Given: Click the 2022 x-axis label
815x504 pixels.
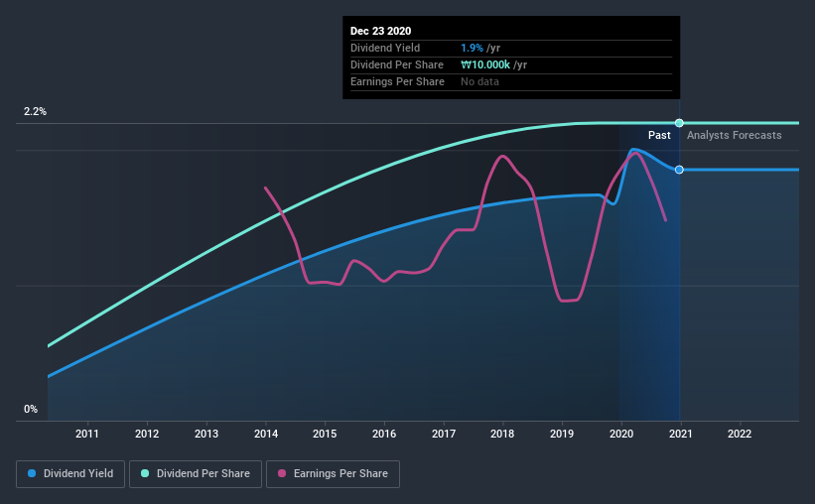Looking at the screenshot, I should pyautogui.click(x=740, y=434).
